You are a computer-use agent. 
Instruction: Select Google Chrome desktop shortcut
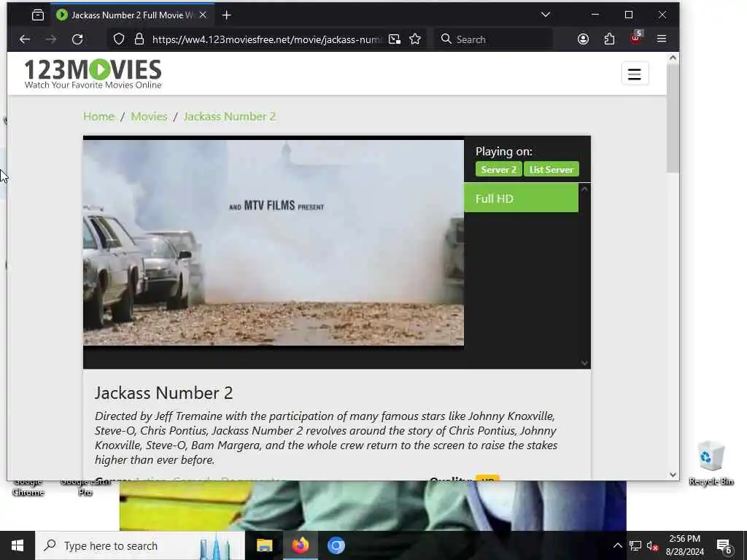pyautogui.click(x=28, y=488)
